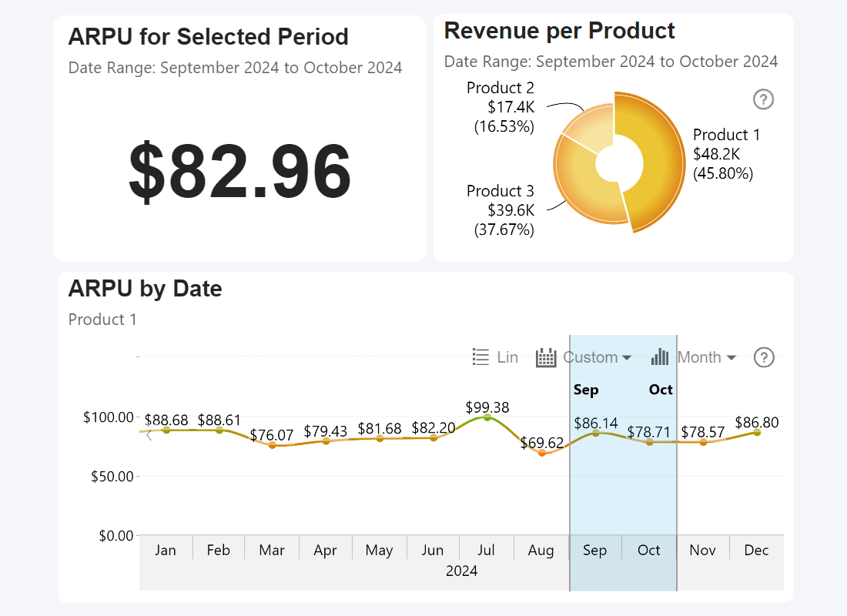Click the ARPU by Date title
Image resolution: width=847 pixels, height=616 pixels.
pyautogui.click(x=145, y=289)
